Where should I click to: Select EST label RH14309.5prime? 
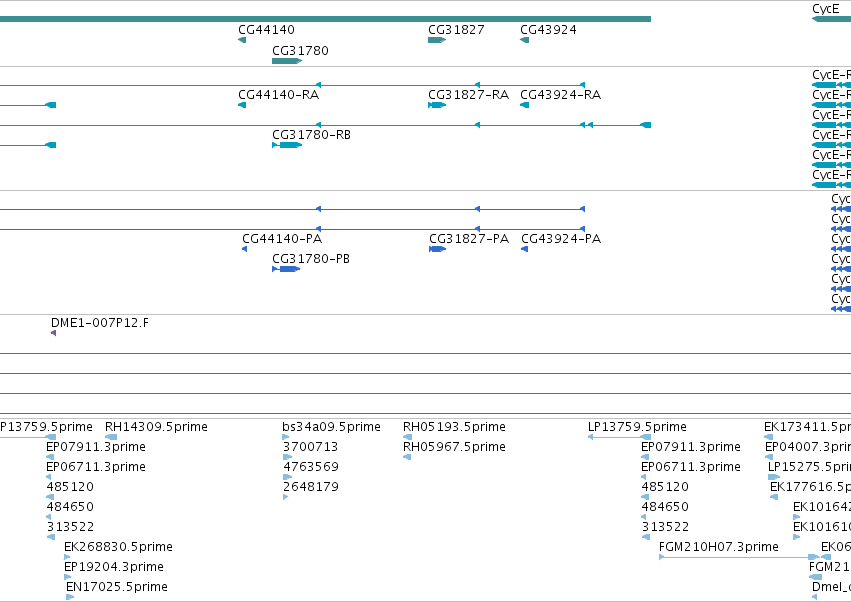(x=156, y=427)
